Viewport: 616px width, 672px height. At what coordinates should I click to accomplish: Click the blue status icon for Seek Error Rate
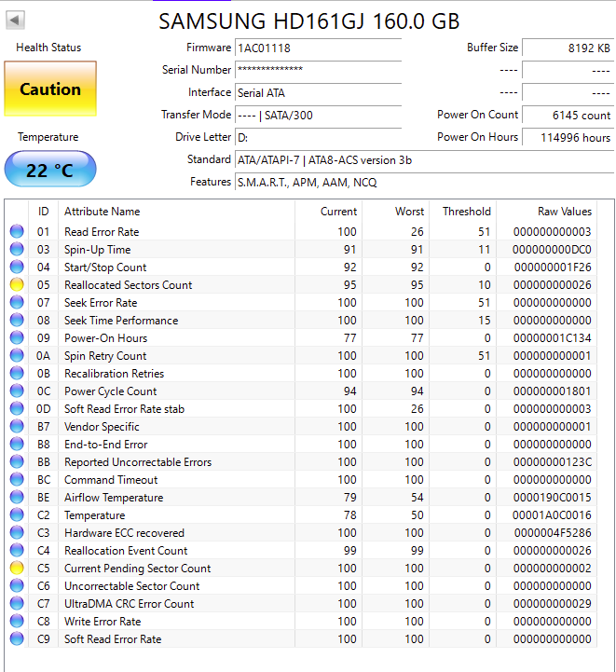point(17,302)
